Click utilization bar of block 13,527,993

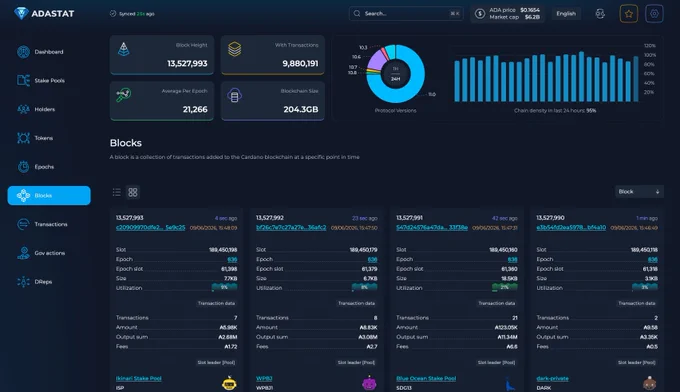pyautogui.click(x=224, y=287)
